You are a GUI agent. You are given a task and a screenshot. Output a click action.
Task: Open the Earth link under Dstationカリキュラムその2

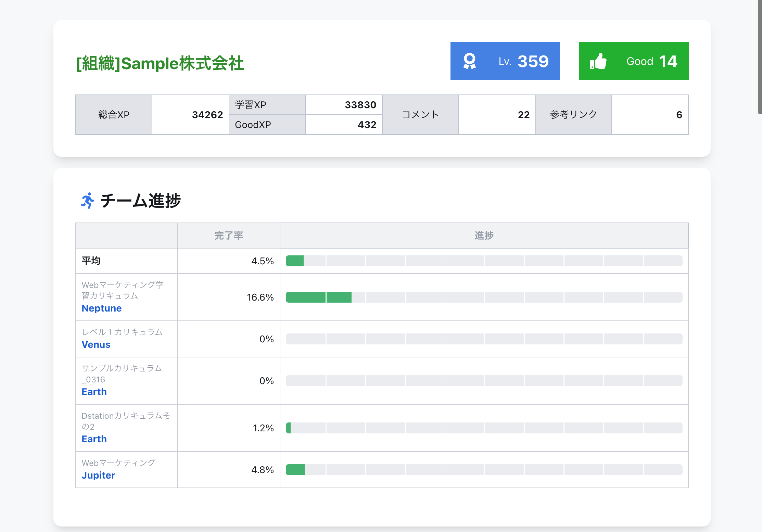pyautogui.click(x=94, y=439)
